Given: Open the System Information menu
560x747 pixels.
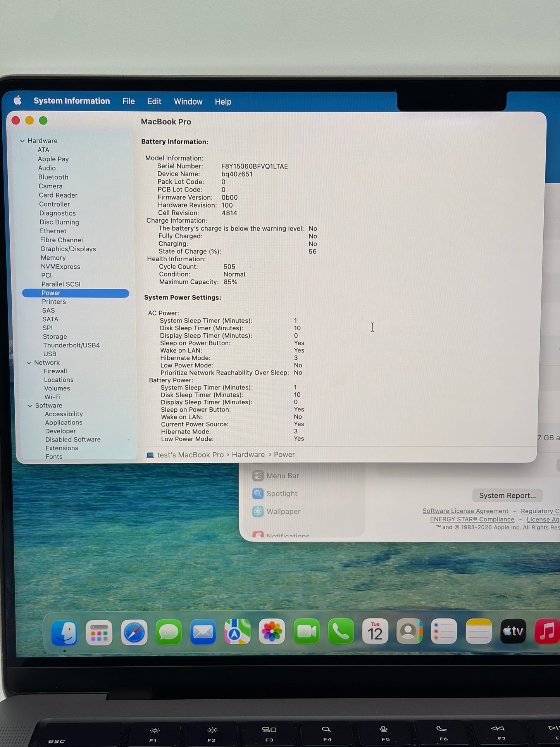Looking at the screenshot, I should click(72, 101).
